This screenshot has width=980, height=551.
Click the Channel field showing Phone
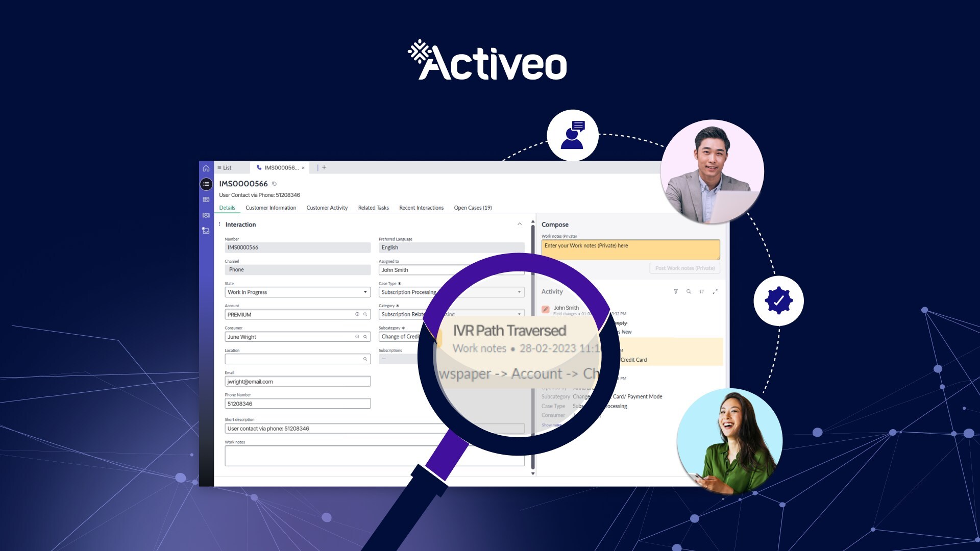tap(298, 270)
